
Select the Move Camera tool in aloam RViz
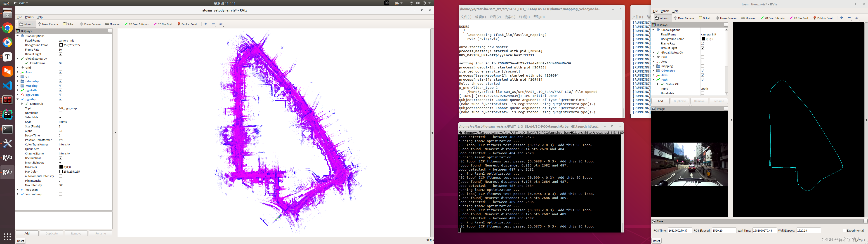[48, 24]
